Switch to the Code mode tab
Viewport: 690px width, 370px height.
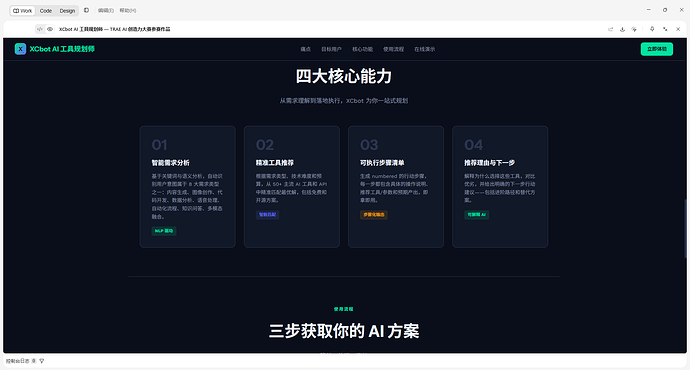46,11
